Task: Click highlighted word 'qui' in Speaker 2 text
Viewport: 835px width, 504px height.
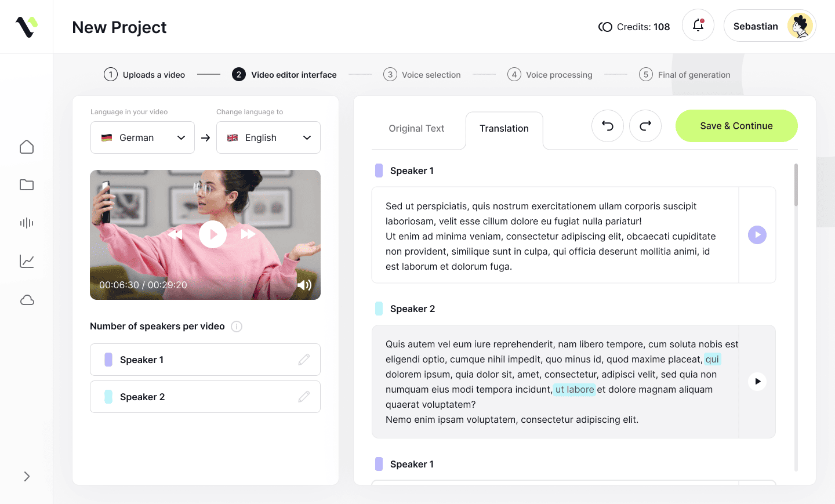Action: coord(712,359)
